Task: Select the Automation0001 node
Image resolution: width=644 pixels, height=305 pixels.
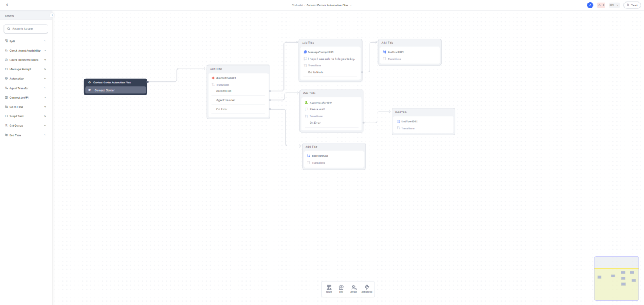Action: [x=225, y=78]
